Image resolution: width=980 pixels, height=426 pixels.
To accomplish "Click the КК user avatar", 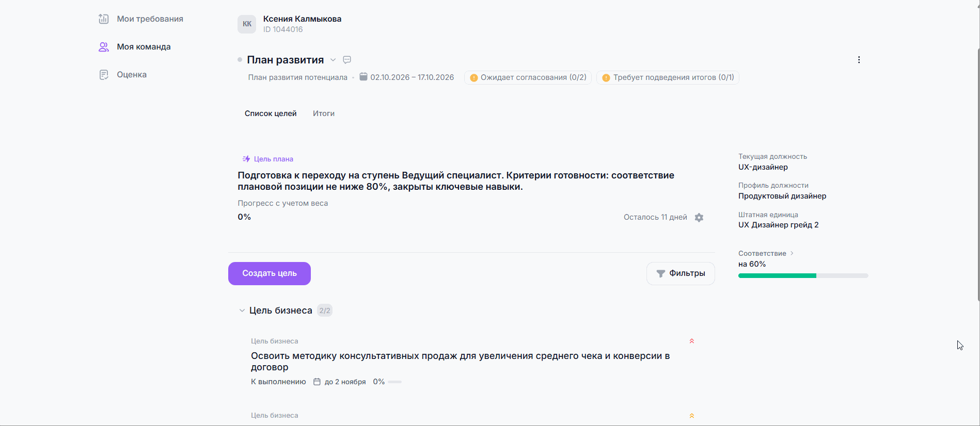I will coord(247,24).
